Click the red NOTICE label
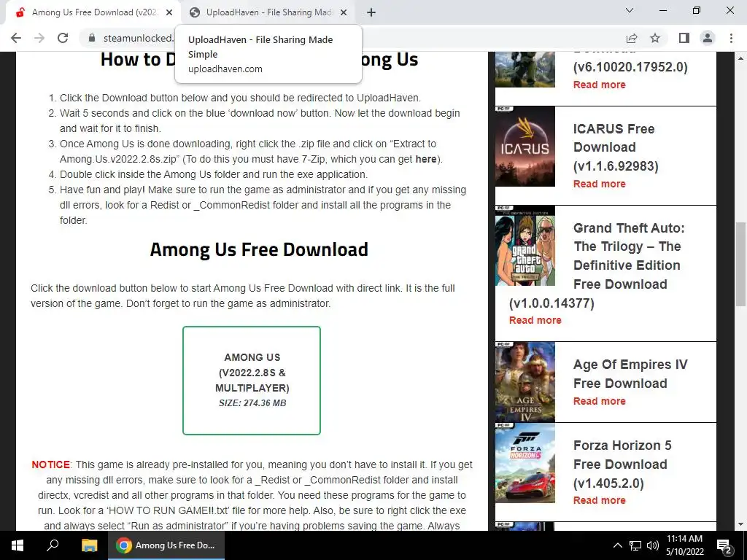This screenshot has height=560, width=747. [x=50, y=464]
